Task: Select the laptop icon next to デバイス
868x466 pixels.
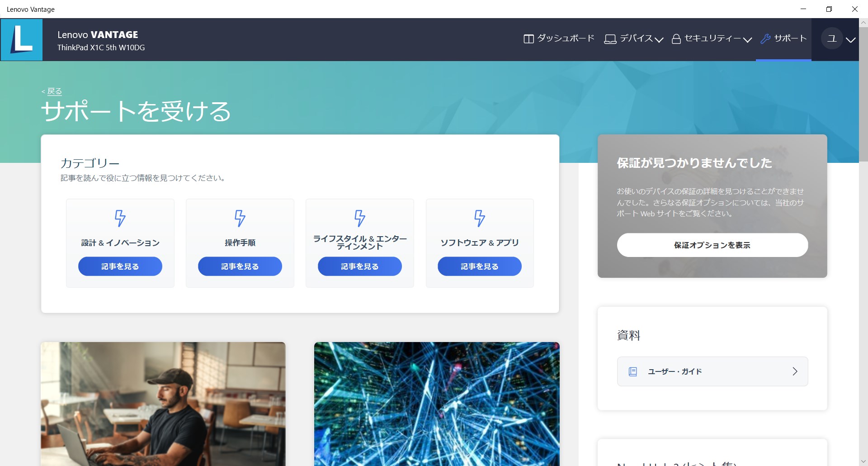Action: coord(610,38)
